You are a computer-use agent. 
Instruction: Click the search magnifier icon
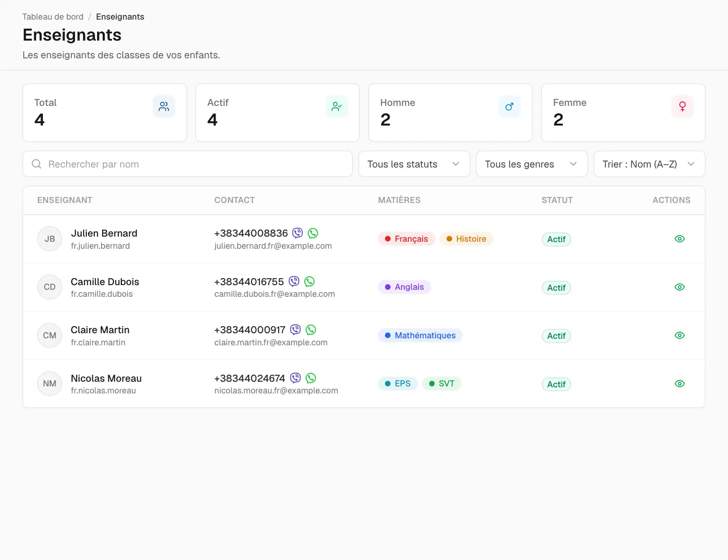click(x=36, y=164)
